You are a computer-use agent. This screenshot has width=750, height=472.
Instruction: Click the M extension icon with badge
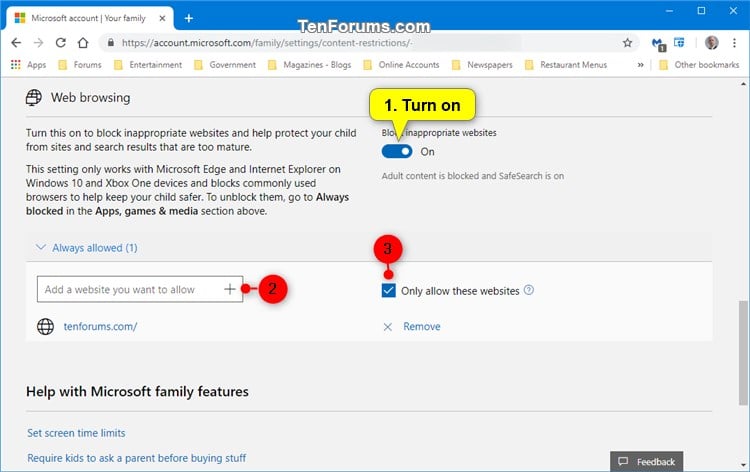pyautogui.click(x=659, y=44)
